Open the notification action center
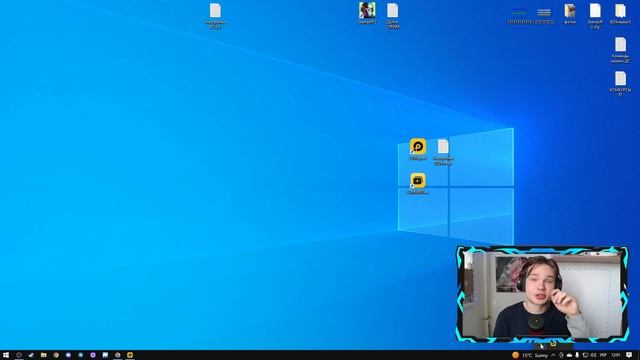Image resolution: width=640 pixels, height=360 pixels. pos(629,355)
